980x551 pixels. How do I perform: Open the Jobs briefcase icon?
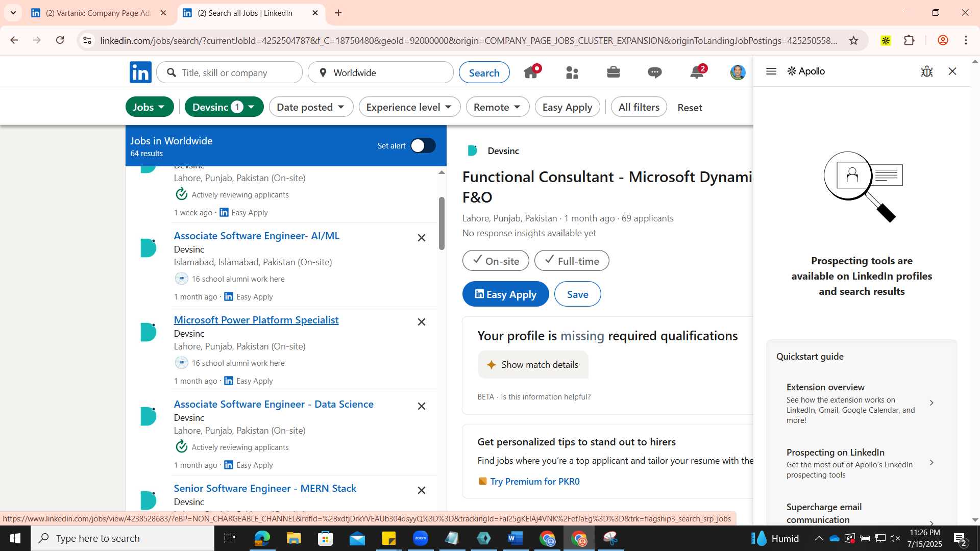point(614,72)
